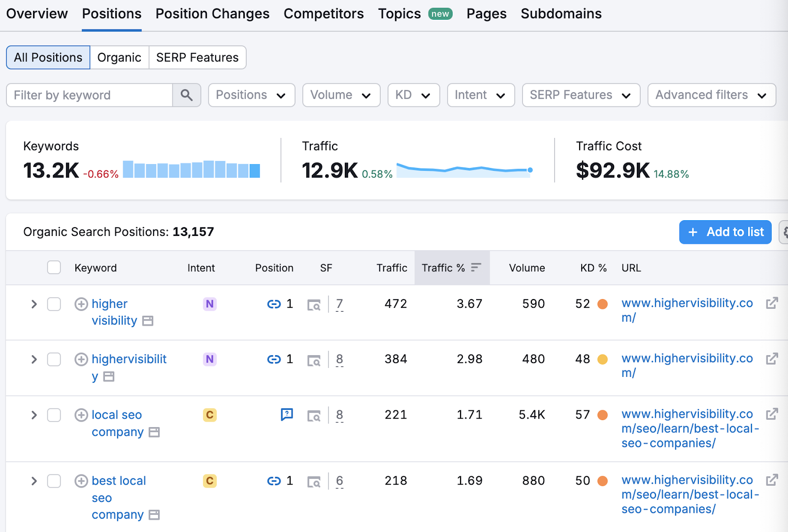This screenshot has height=532, width=788.
Task: Check the 'local seo company' row checkbox
Action: [54, 415]
